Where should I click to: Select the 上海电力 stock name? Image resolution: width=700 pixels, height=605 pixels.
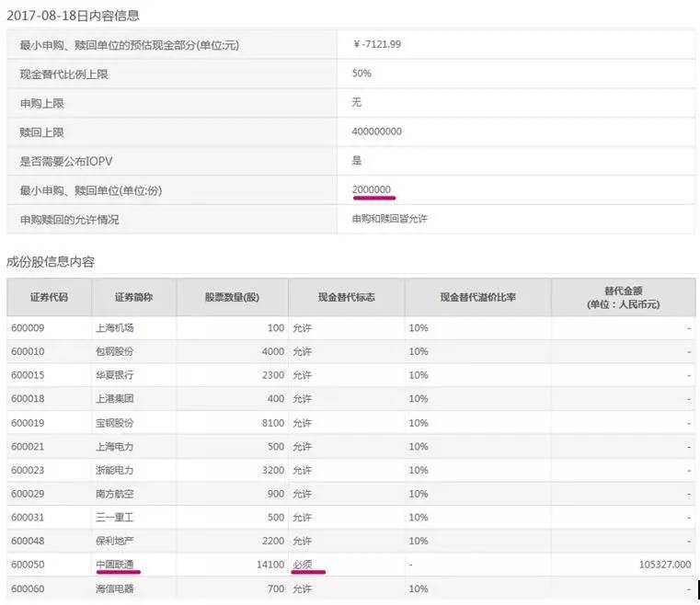pos(115,447)
